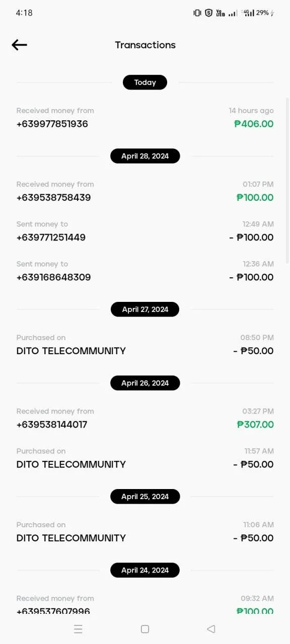
Task: Select the April 24, 2024 date label
Action: (145, 570)
